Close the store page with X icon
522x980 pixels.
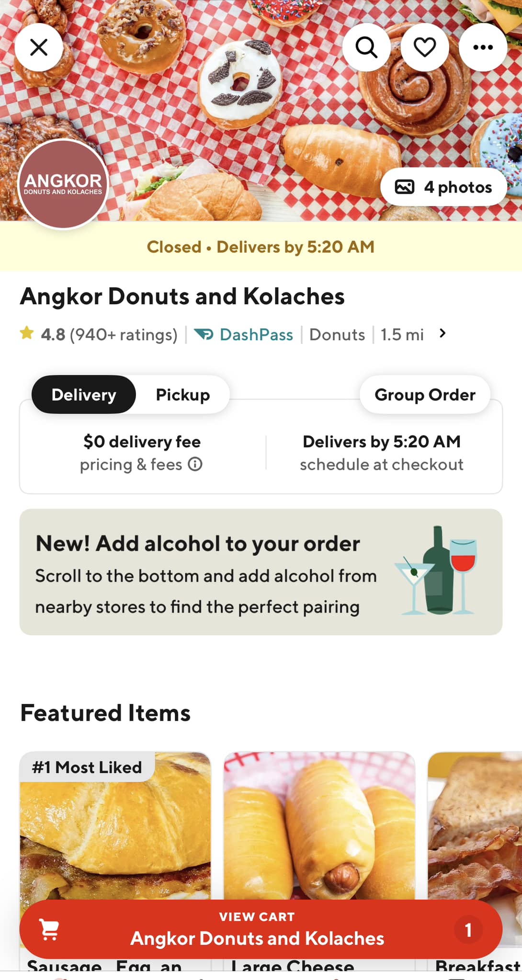coord(39,47)
